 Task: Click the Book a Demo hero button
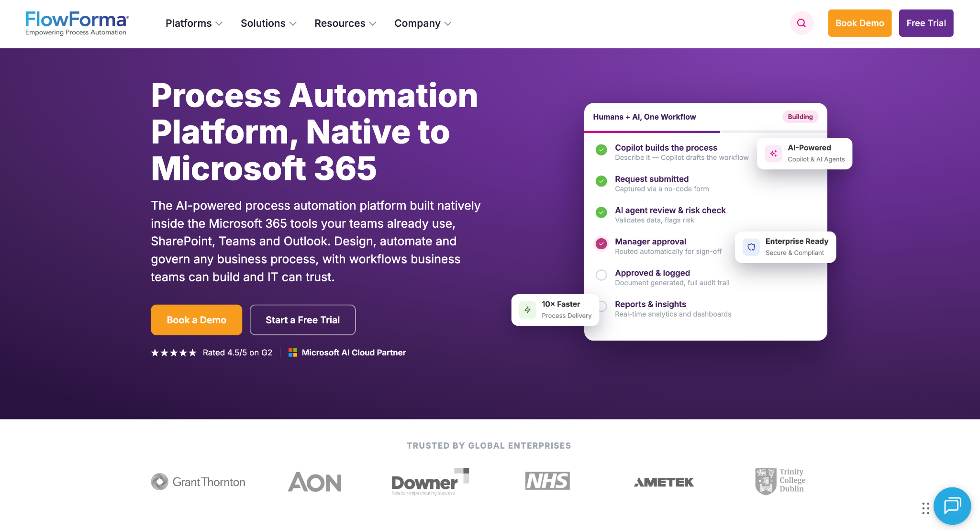click(x=197, y=320)
